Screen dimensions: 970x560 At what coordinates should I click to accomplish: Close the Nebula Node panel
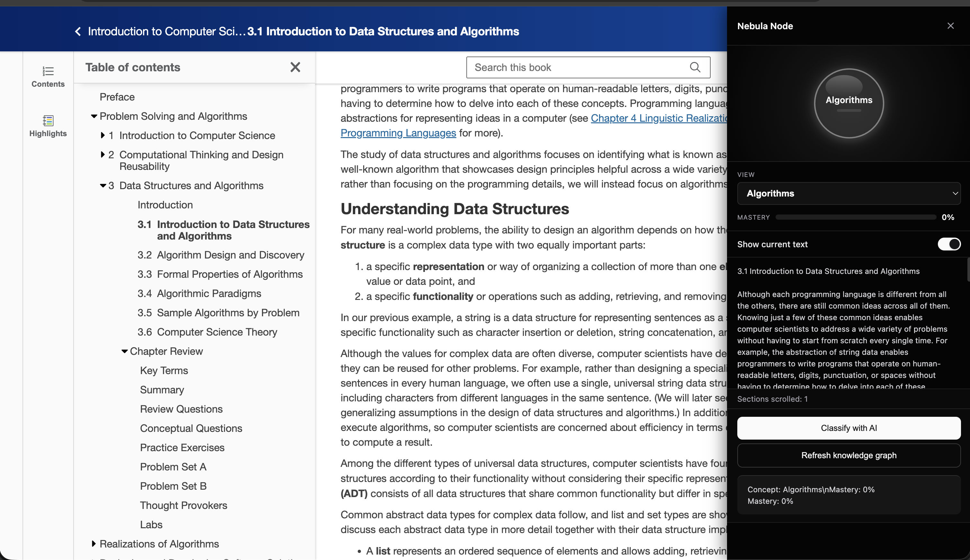pos(950,26)
